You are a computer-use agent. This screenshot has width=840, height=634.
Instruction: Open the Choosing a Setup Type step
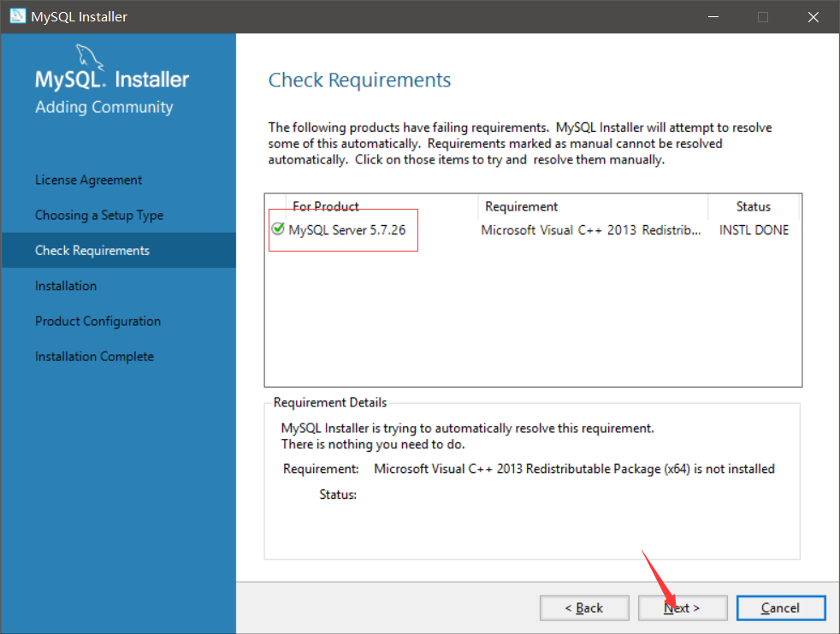(x=99, y=216)
